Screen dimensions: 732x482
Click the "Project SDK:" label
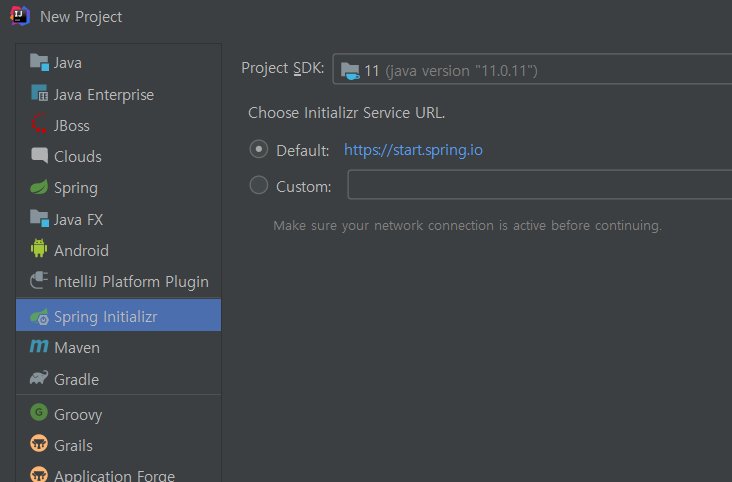coord(282,68)
